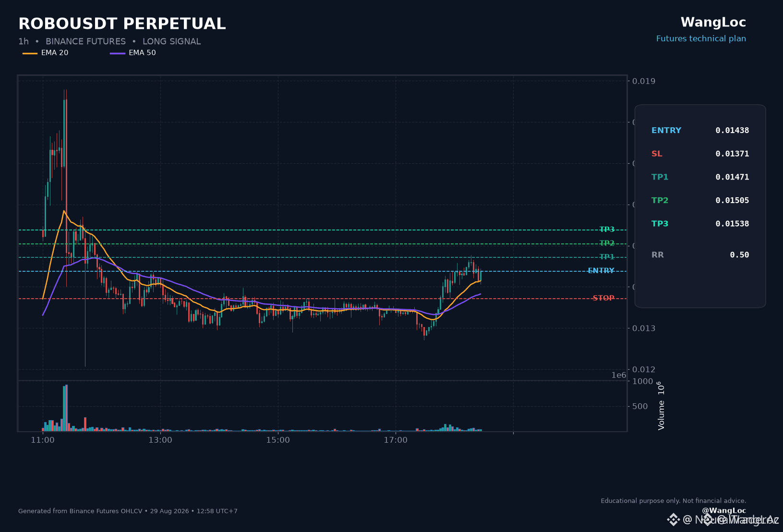The image size is (783, 532).
Task: Click the ENTRY line label on the chart
Action: pyautogui.click(x=601, y=271)
